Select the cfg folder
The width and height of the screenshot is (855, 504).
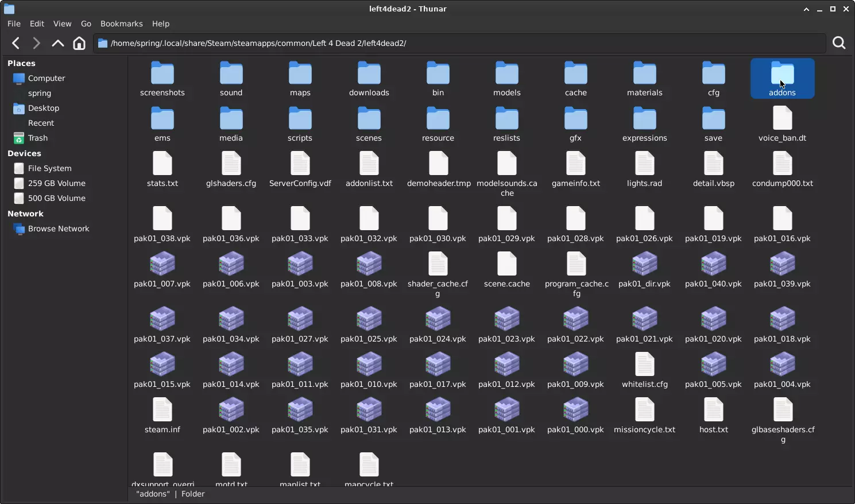coord(713,74)
